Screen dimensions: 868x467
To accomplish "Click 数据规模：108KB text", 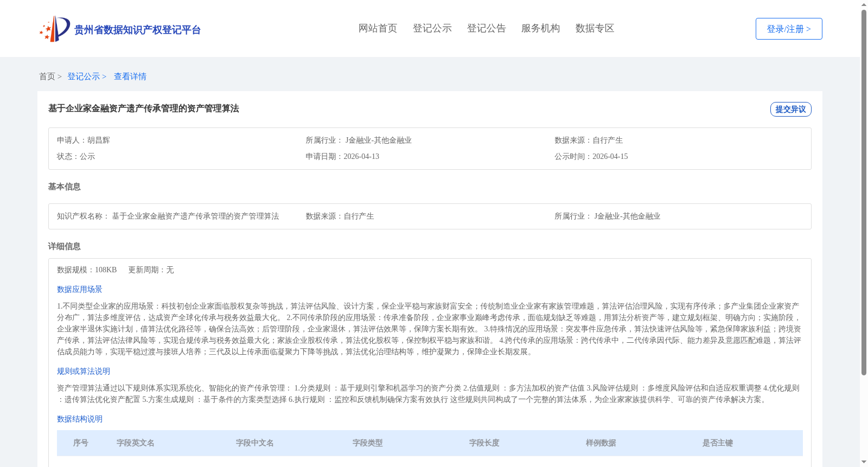I will pyautogui.click(x=87, y=270).
